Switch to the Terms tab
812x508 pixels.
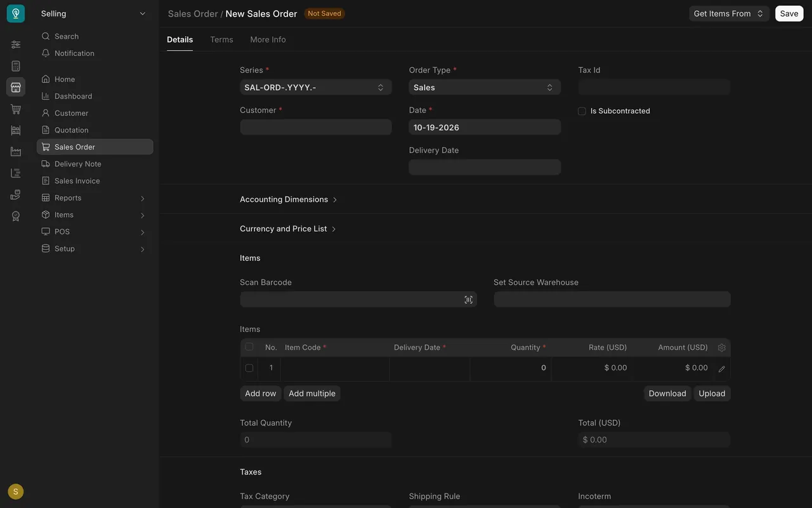[x=221, y=39]
